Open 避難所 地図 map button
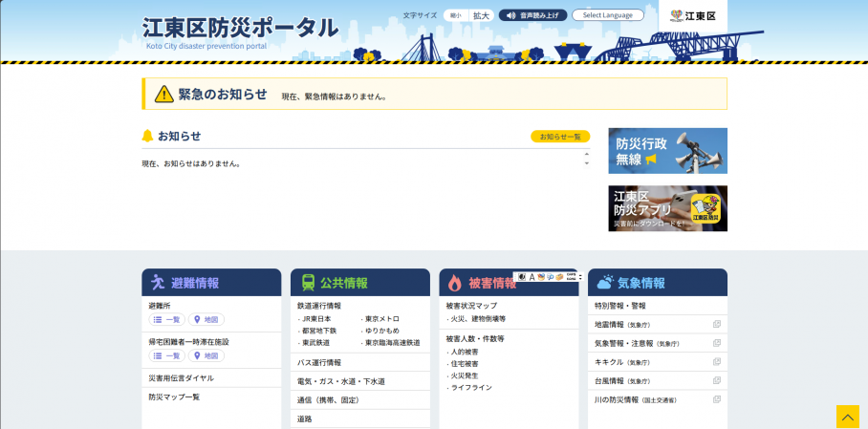The height and width of the screenshot is (429, 868). (206, 319)
